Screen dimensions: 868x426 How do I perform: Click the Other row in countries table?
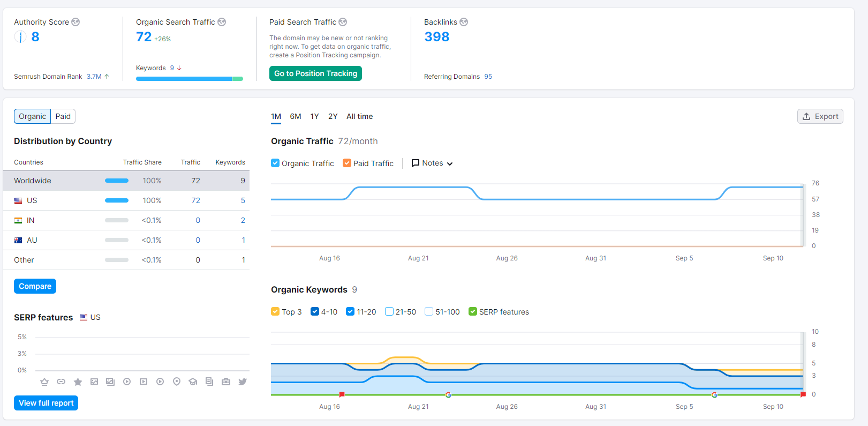(x=126, y=260)
